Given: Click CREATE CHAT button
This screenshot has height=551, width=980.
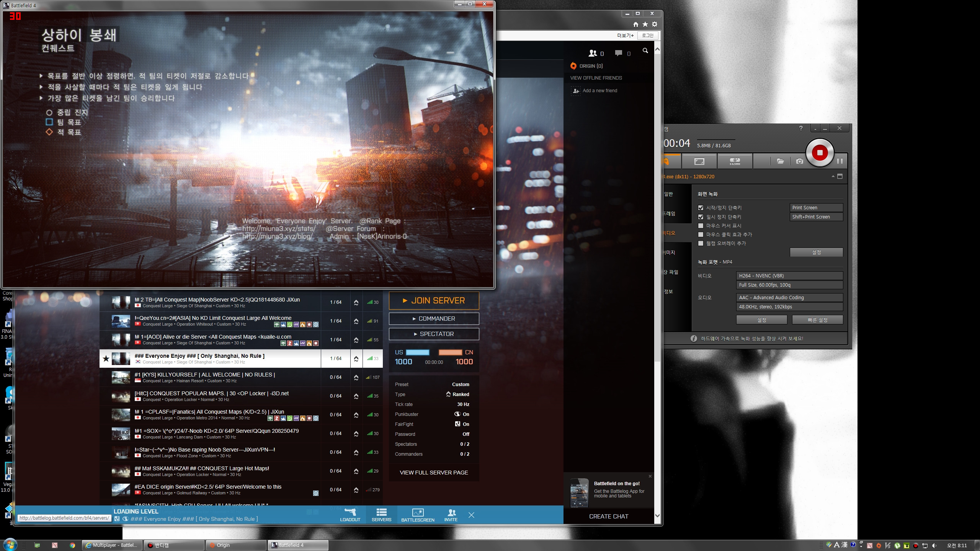Looking at the screenshot, I should tap(608, 517).
